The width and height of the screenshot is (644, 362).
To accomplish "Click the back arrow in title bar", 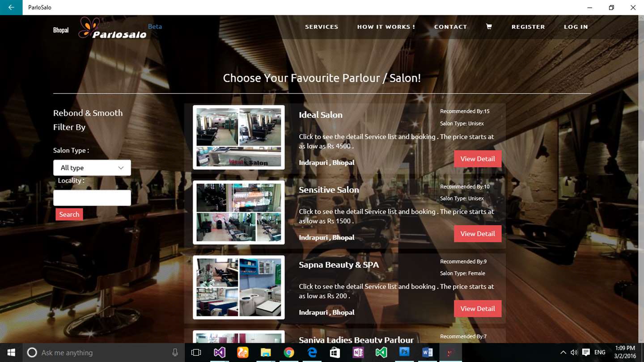I will pos(11,8).
